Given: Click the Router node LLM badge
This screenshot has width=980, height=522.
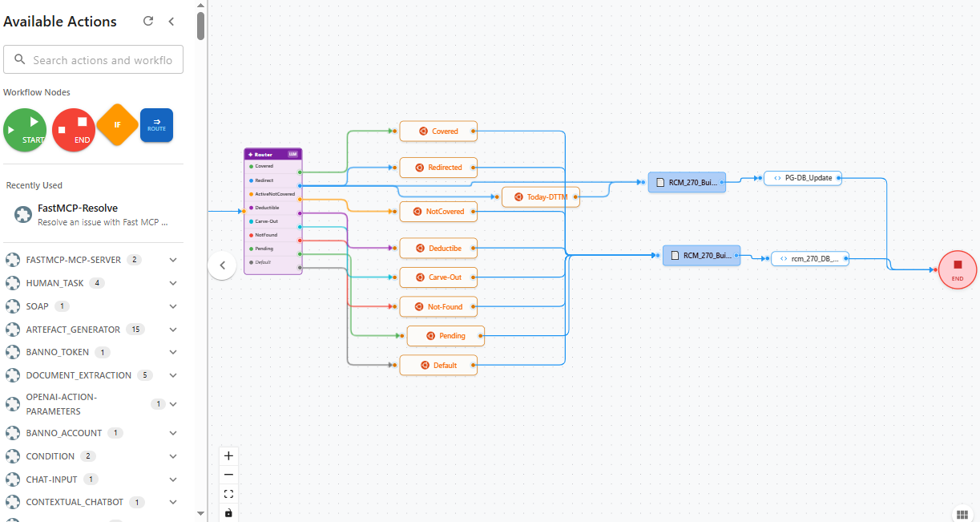Looking at the screenshot, I should pos(292,154).
